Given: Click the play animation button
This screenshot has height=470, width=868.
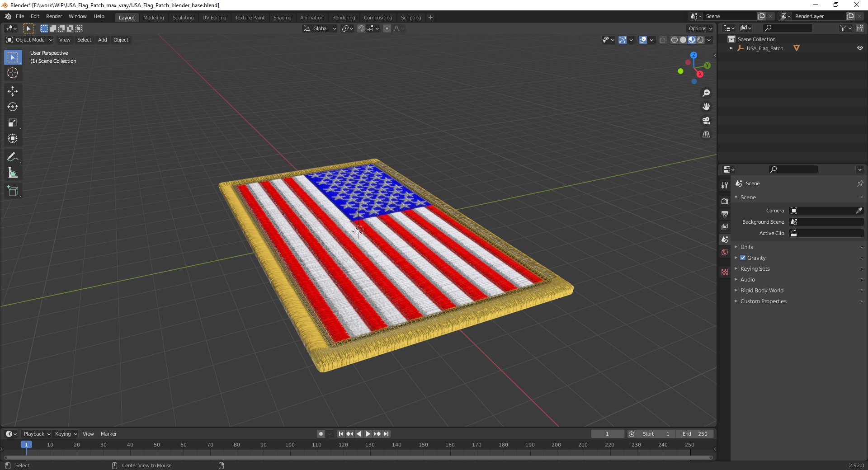Looking at the screenshot, I should [368, 434].
